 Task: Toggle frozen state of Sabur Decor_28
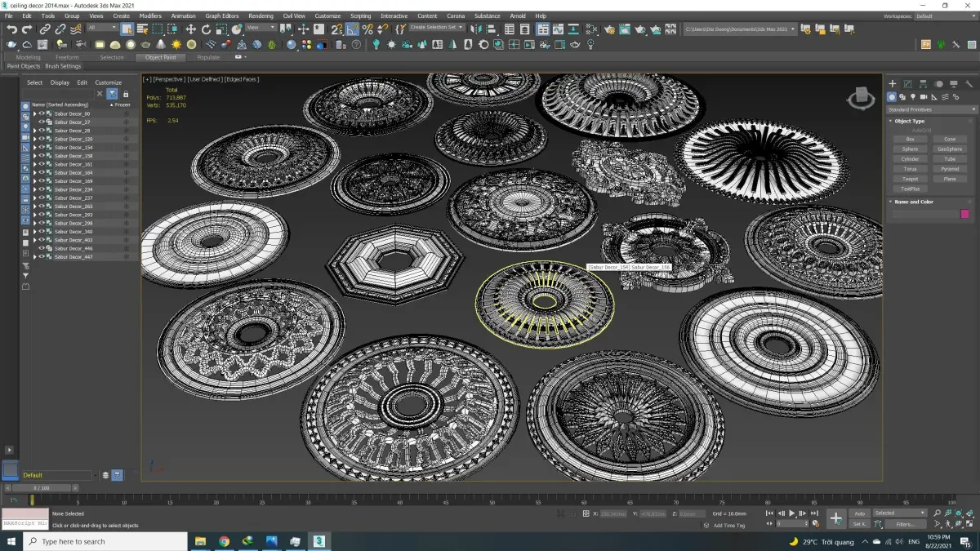pyautogui.click(x=126, y=131)
